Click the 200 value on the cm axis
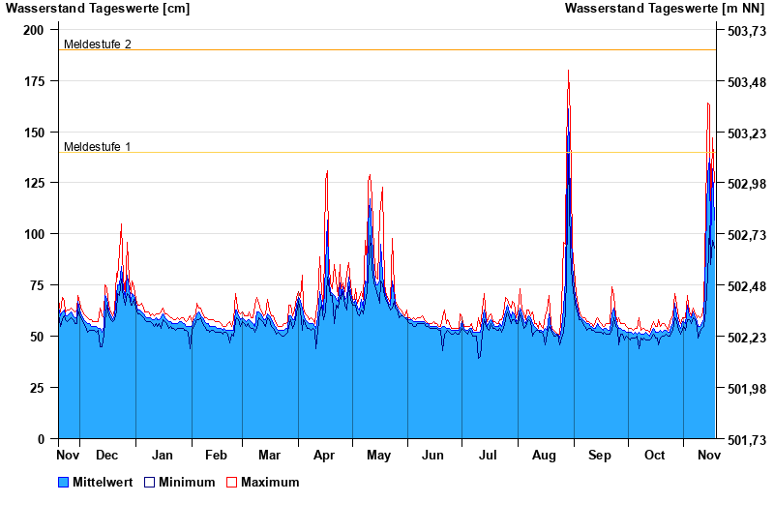The width and height of the screenshot is (774, 532). 34,30
